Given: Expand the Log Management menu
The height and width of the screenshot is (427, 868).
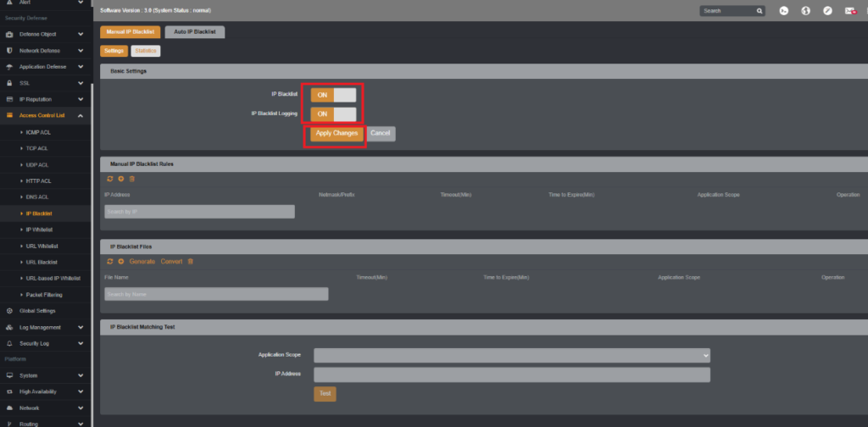Looking at the screenshot, I should (44, 327).
